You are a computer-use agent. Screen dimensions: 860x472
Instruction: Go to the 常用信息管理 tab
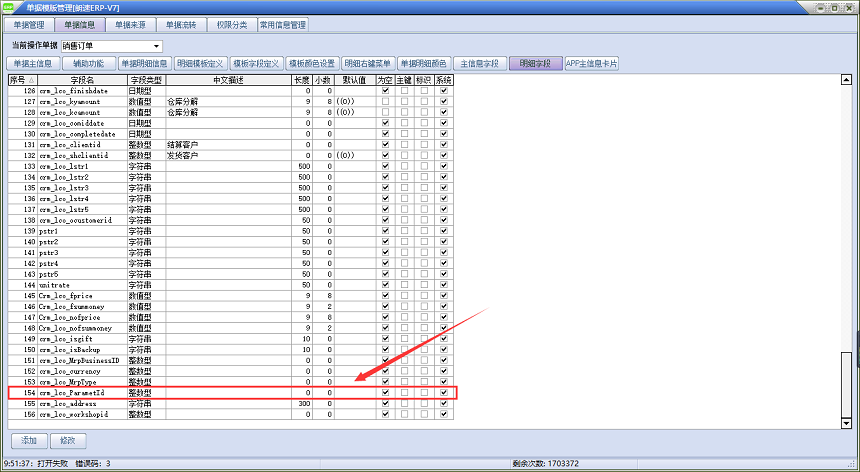(x=283, y=24)
